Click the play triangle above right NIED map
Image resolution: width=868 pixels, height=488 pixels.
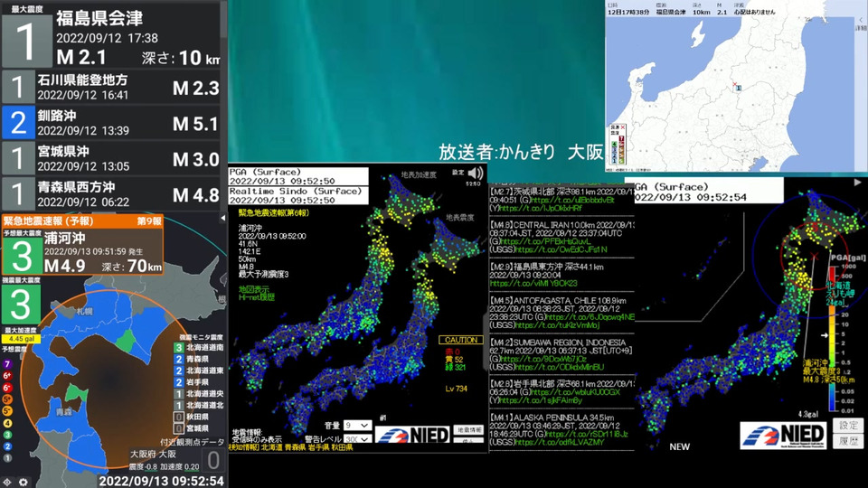(857, 182)
